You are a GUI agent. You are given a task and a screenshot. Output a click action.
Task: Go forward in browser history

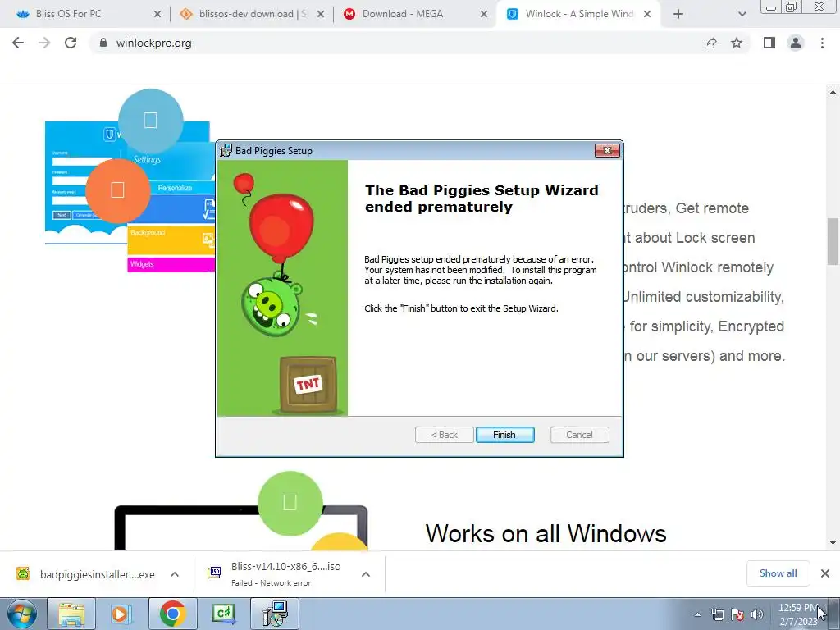click(44, 43)
